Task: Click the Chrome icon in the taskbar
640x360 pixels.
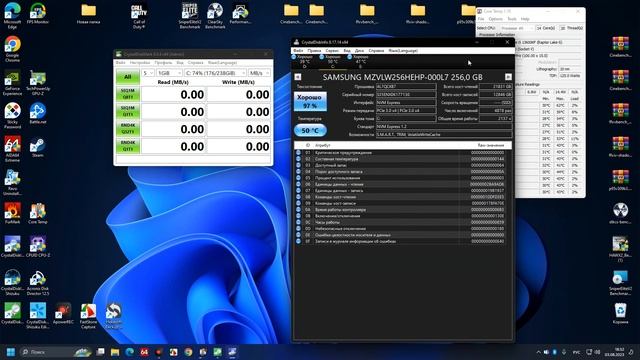Action: click(188, 352)
